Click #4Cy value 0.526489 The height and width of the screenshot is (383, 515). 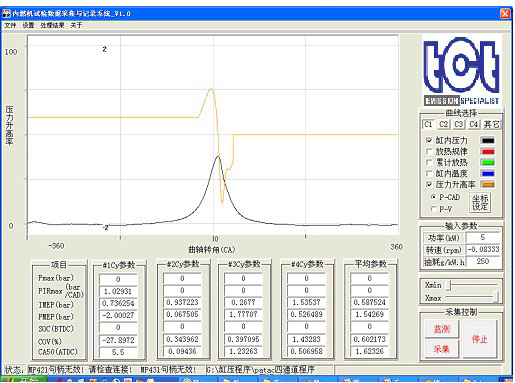[x=306, y=314]
